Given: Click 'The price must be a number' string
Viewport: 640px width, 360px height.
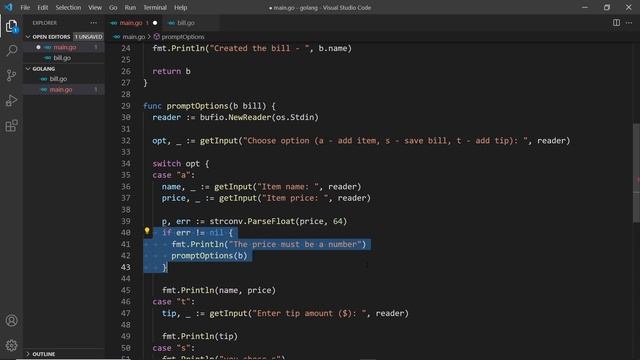Looking at the screenshot, I should [x=295, y=244].
